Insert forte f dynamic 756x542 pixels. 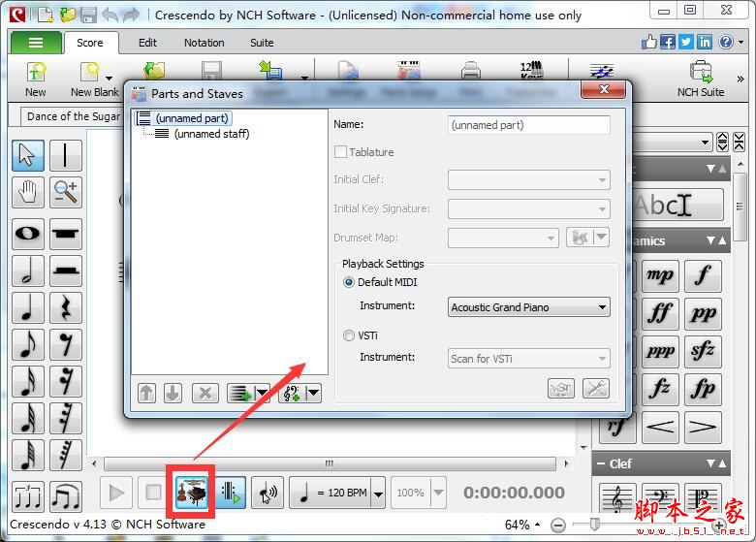[703, 275]
